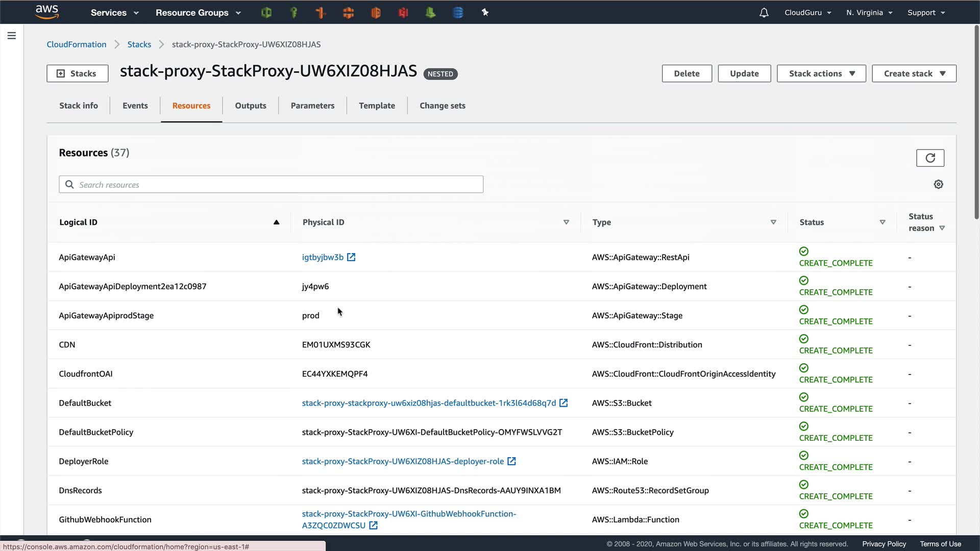Click the AWS logo home icon
980x551 pixels.
[x=47, y=12]
